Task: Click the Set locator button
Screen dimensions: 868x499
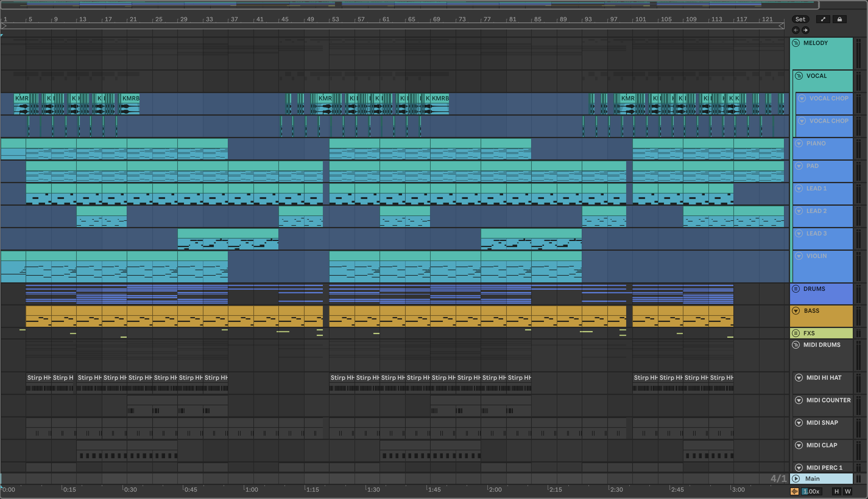Action: pos(800,19)
